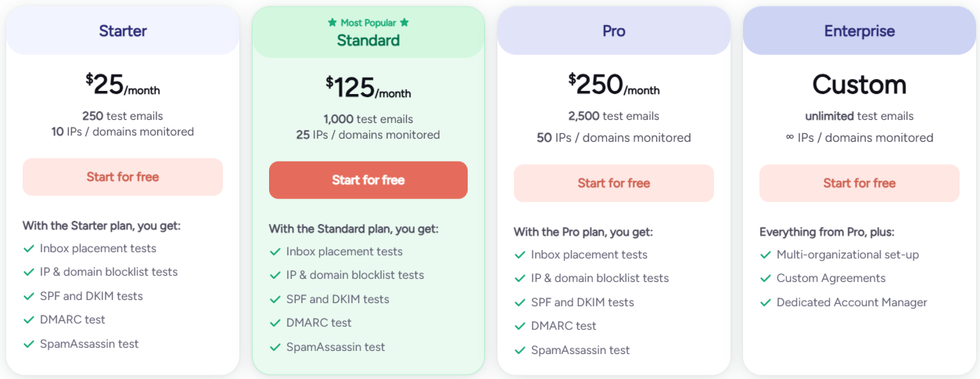Select the Pro plan header
The width and height of the screenshot is (980, 379).
point(614,31)
